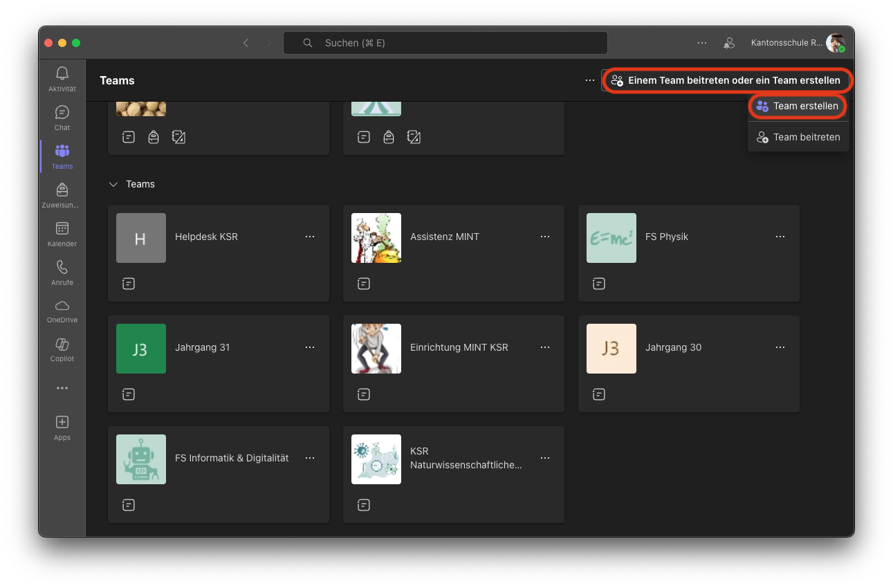Open more options for Helpdesk KSR
893x588 pixels.
coord(310,237)
